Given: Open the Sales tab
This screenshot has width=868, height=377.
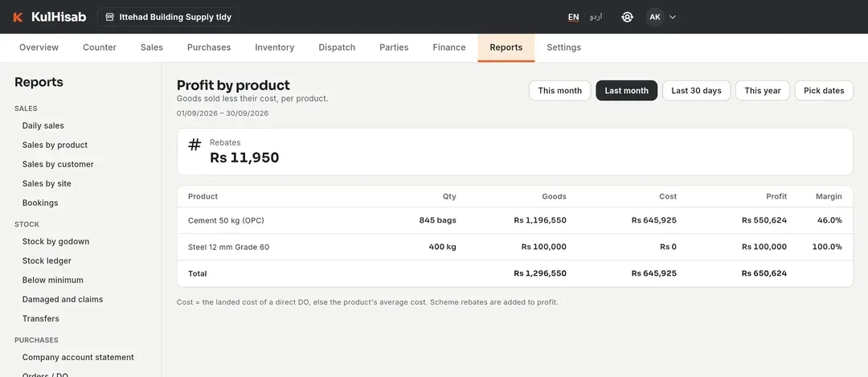Looking at the screenshot, I should tap(152, 47).
